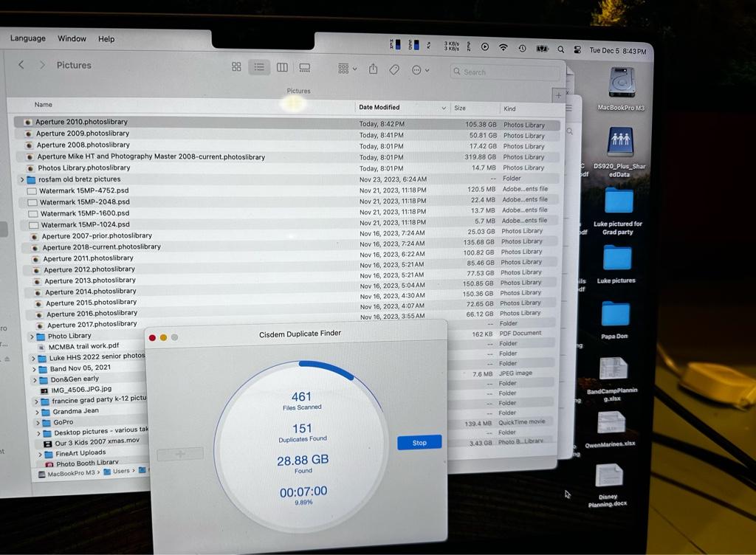Sort by Kind column header

tap(509, 109)
